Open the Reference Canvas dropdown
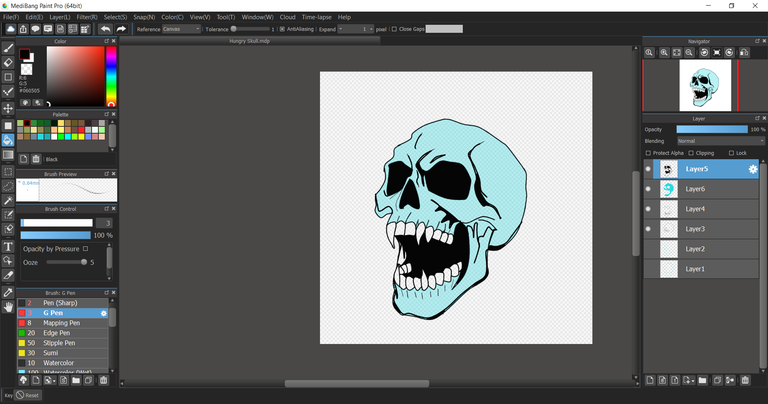The height and width of the screenshot is (404, 768). click(x=181, y=29)
